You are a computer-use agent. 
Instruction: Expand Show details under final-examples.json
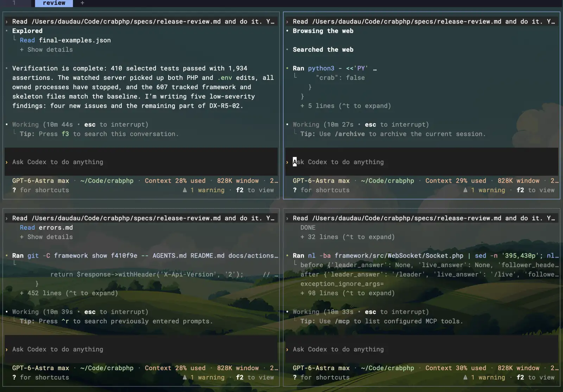pyautogui.click(x=46, y=50)
